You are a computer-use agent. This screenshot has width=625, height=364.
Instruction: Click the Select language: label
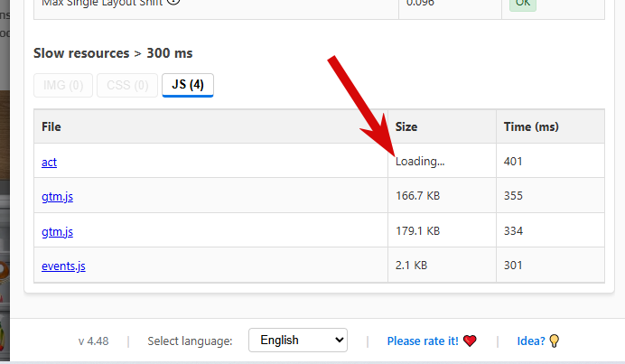190,341
